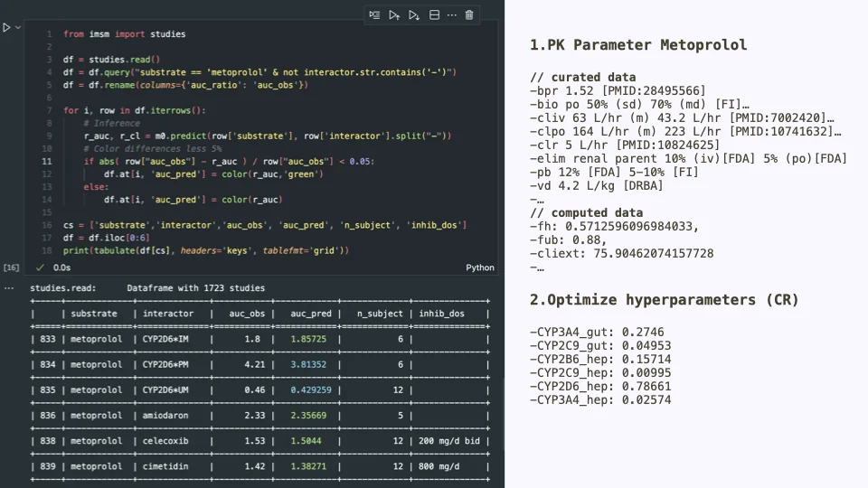
Task: Click the 'if abs(' condition line
Action: (229, 161)
